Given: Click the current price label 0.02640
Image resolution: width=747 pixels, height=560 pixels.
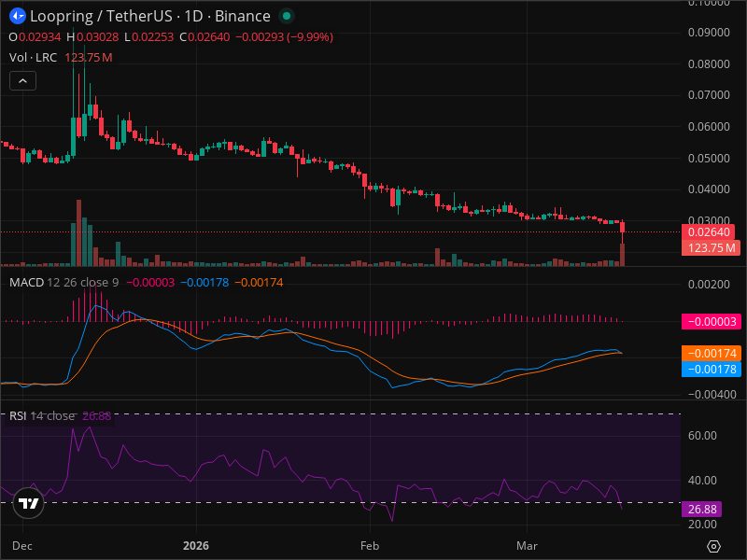Looking at the screenshot, I should [709, 232].
